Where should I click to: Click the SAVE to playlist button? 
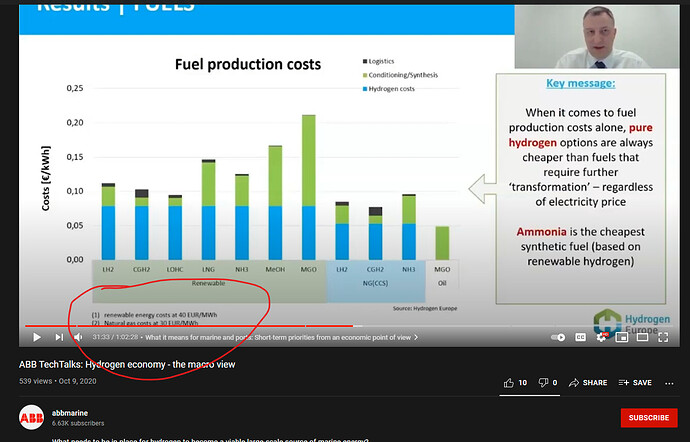point(635,383)
